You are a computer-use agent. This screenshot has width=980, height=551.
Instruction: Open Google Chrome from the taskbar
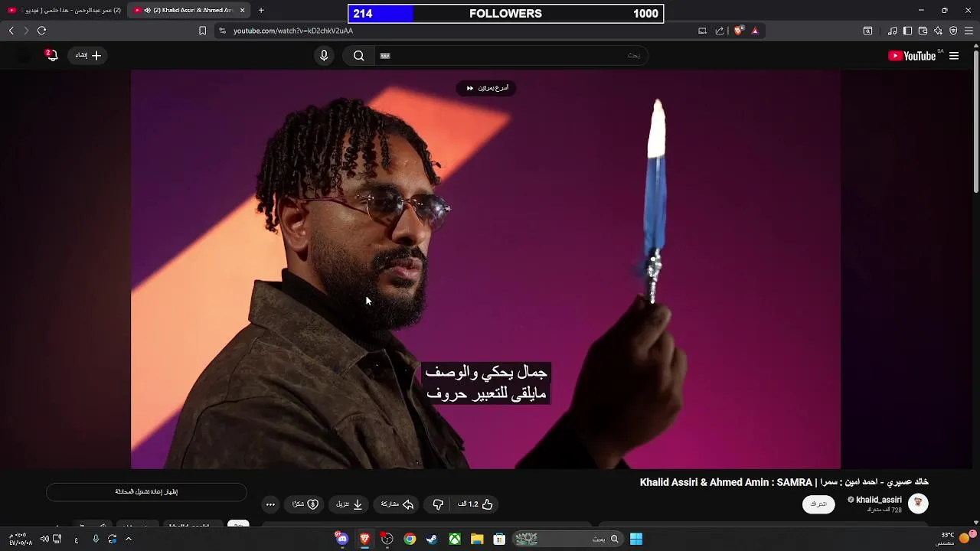[x=410, y=539]
